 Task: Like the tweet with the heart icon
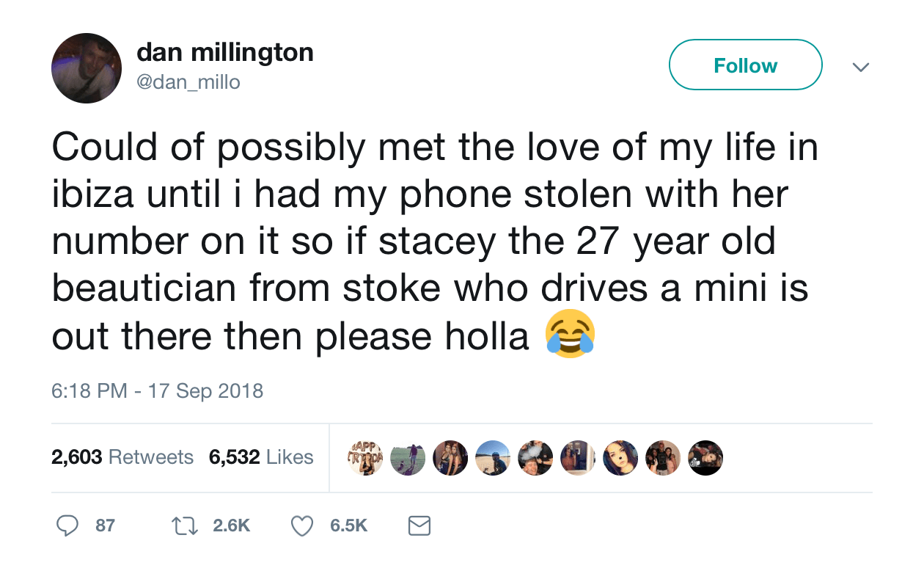pyautogui.click(x=302, y=525)
